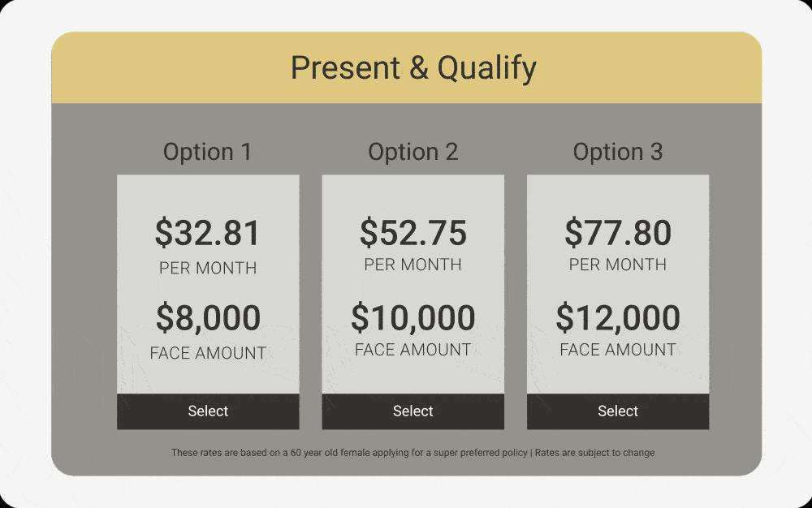812x508 pixels.
Task: Click the Option 1 heading label
Action: [207, 152]
